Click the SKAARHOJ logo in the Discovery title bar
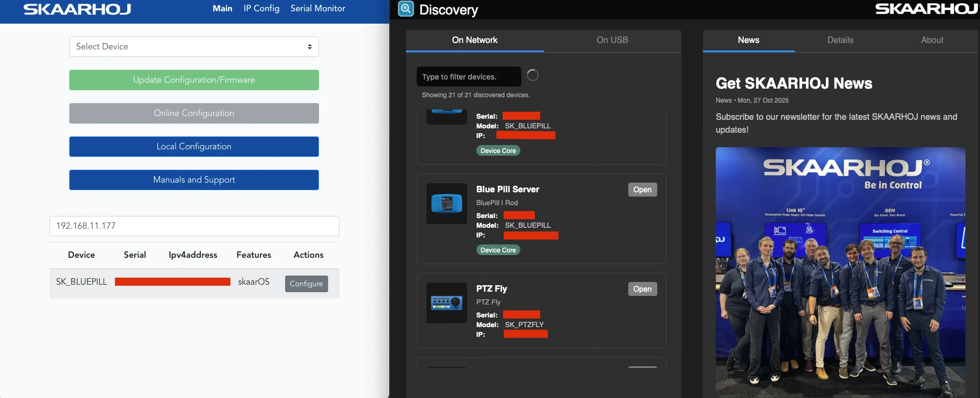 click(x=926, y=9)
